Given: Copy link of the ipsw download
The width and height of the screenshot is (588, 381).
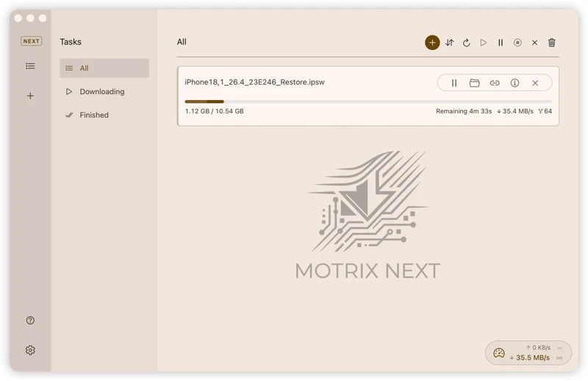Looking at the screenshot, I should pyautogui.click(x=495, y=83).
